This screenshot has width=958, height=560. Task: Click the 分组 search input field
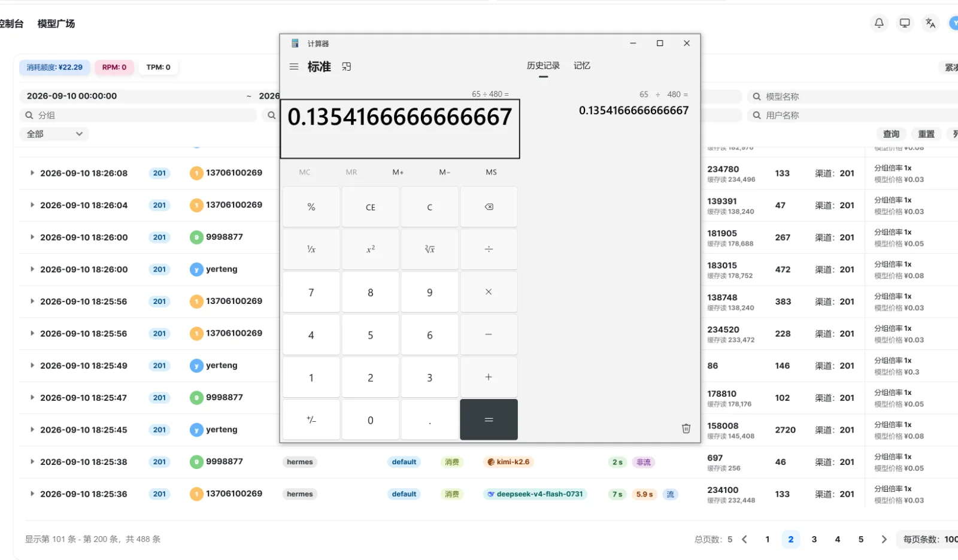tap(138, 115)
